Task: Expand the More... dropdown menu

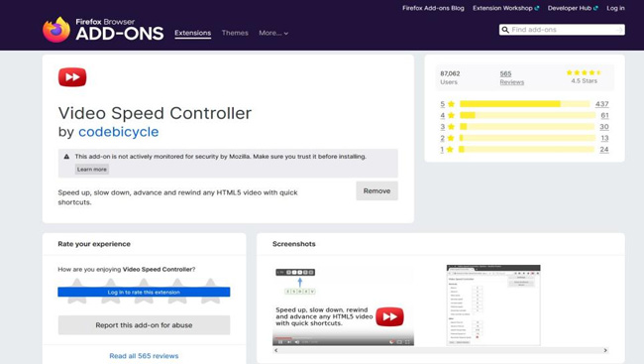Action: [273, 33]
